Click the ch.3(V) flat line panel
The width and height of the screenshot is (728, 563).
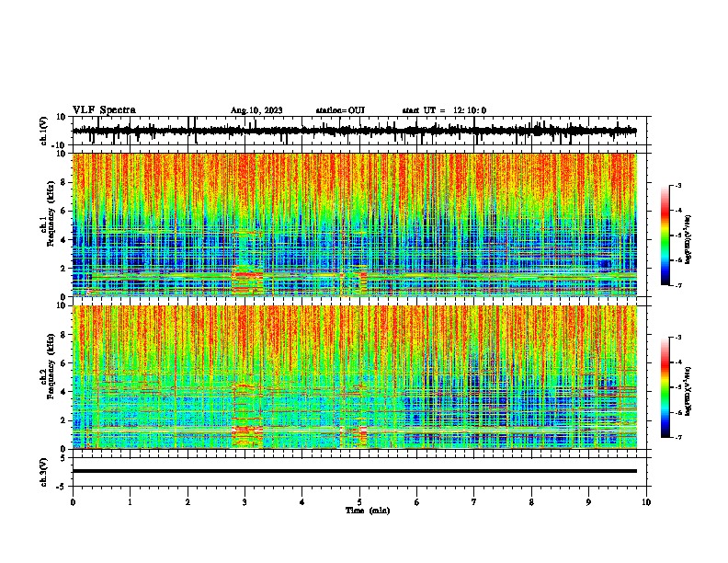pyautogui.click(x=361, y=472)
